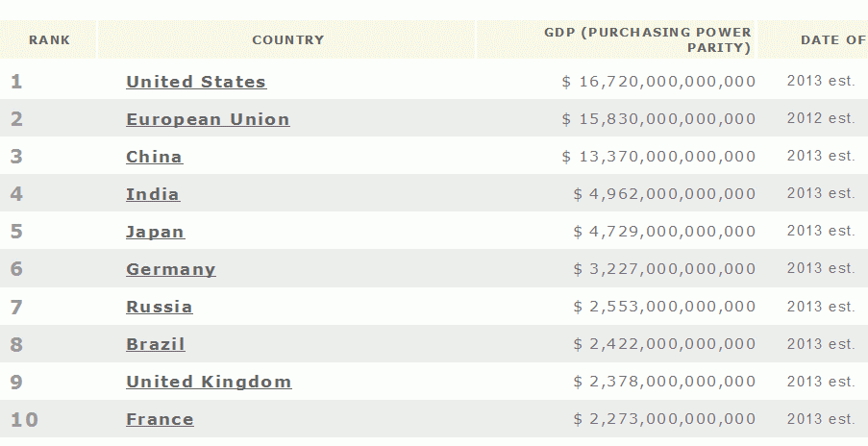868x446 pixels.
Task: Follow the France link
Action: (160, 419)
